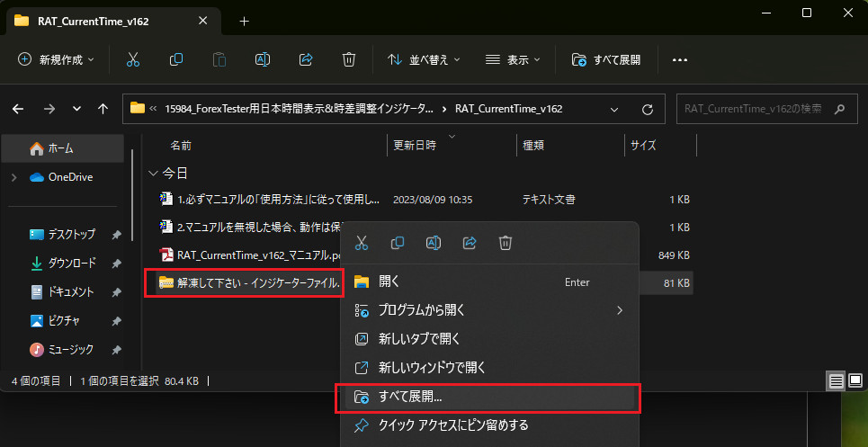
Task: Click the navigation pane scrollbar
Action: [x=132, y=193]
